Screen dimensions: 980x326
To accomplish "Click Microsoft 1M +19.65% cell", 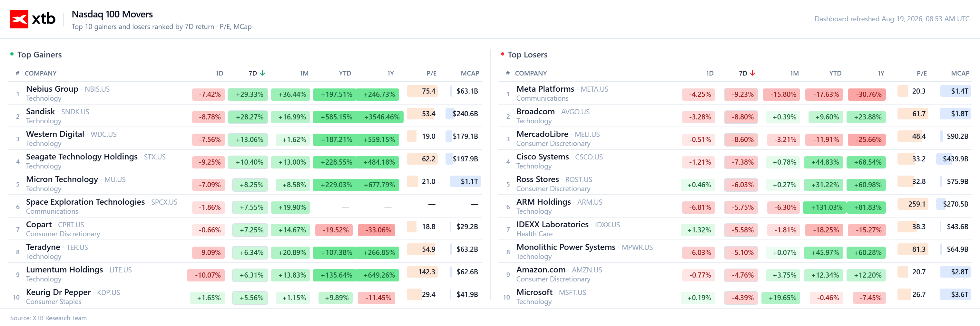I will 781,298.
